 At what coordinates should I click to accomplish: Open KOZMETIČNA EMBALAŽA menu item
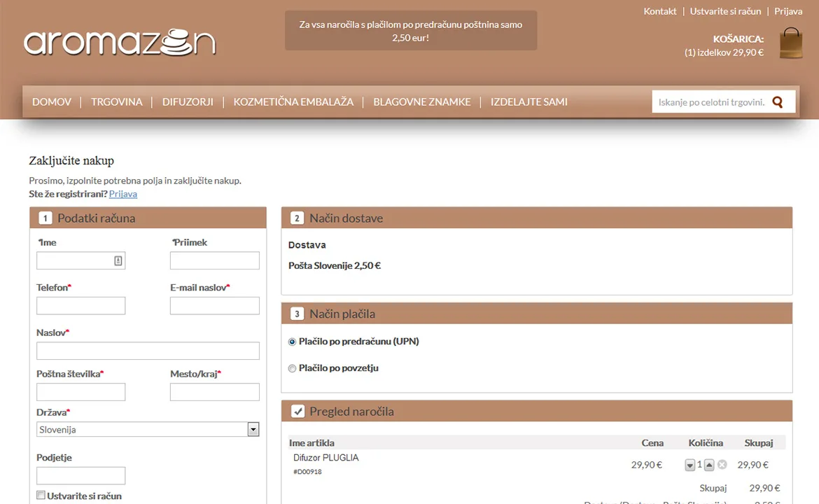click(293, 101)
